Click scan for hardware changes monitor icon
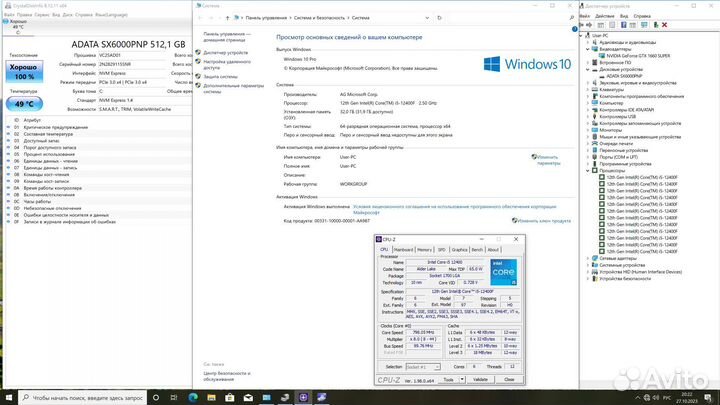Viewport: 720px width, 405px height. pos(644,25)
